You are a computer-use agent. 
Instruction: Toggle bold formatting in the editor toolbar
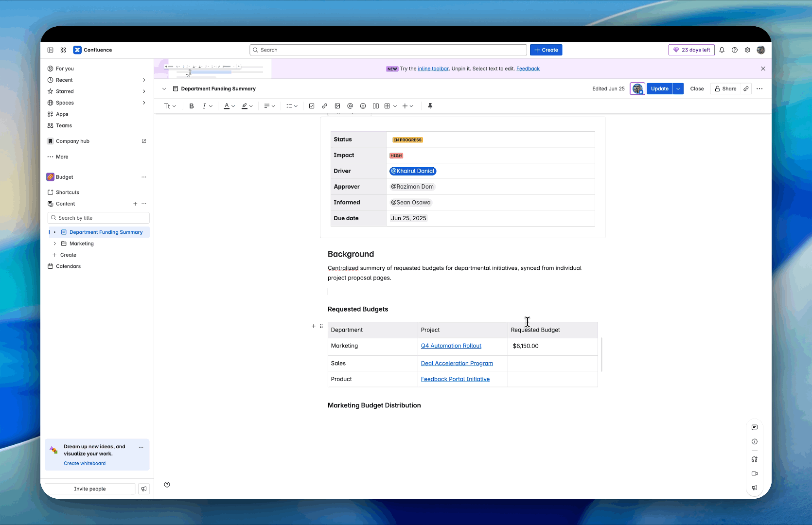pyautogui.click(x=192, y=106)
